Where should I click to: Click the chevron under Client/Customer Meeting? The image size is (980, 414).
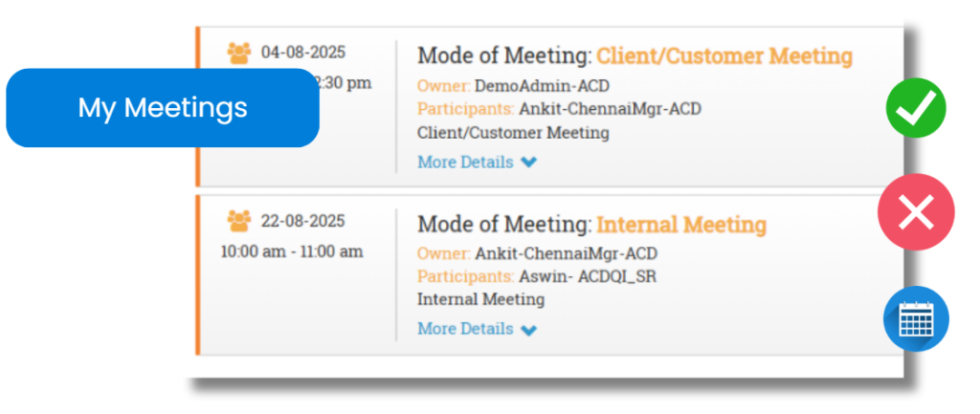click(x=528, y=163)
